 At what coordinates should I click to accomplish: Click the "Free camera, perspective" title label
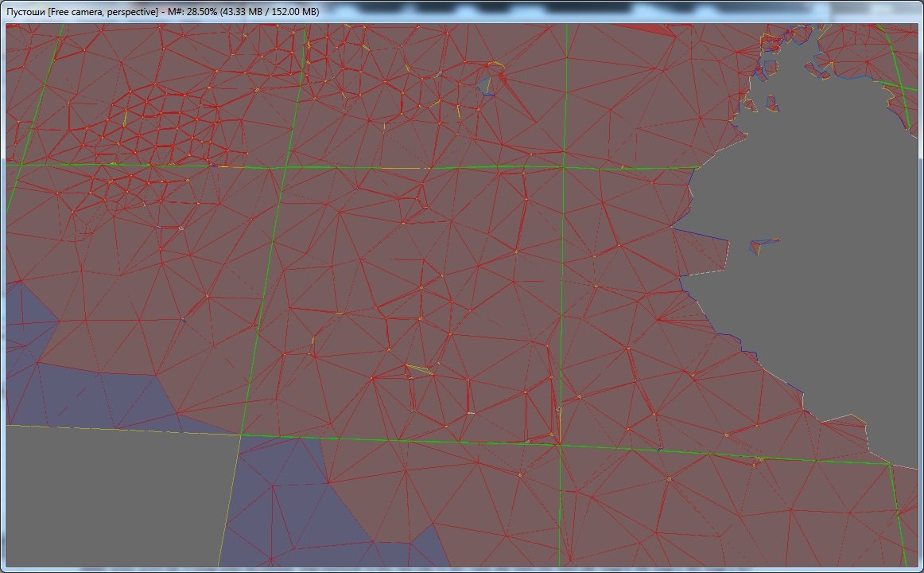point(103,12)
